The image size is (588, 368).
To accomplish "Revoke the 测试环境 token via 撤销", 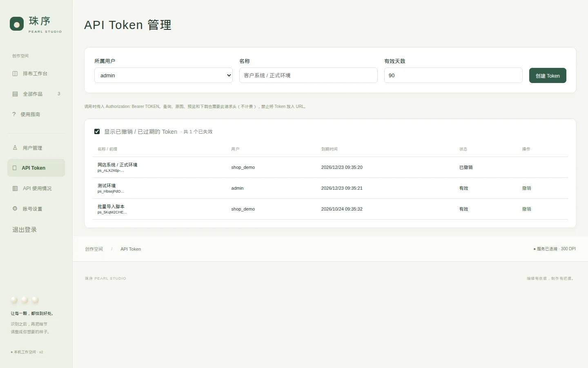I will [x=526, y=188].
